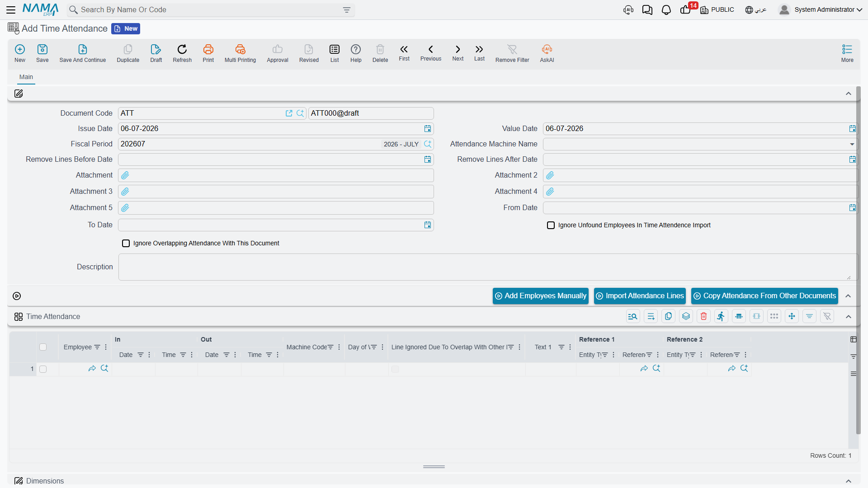Viewport: 868px width, 488px height.
Task: Click Import Attendance Lines button
Action: [x=640, y=296]
